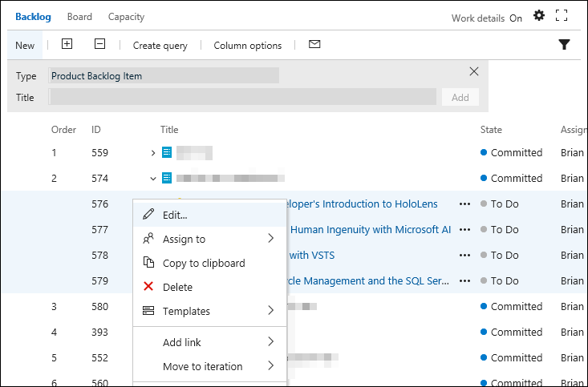
Task: Click the expand all plus icon
Action: [67, 45]
